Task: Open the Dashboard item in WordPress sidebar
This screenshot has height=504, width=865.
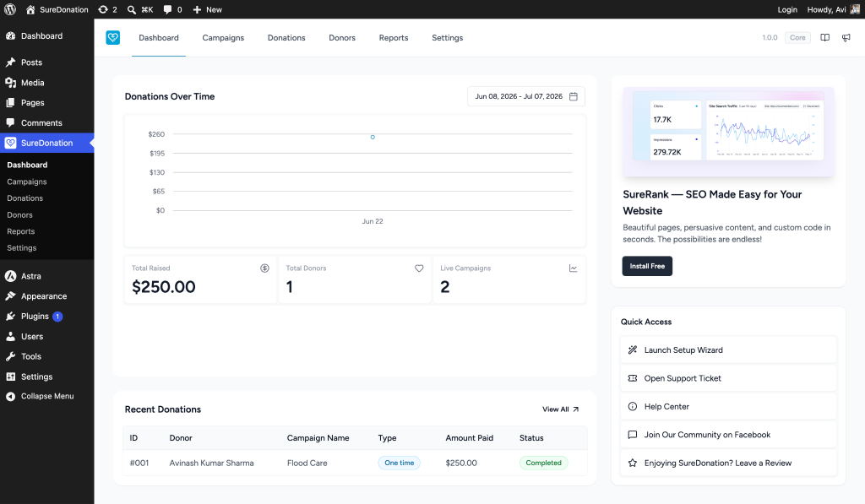Action: coord(47,35)
